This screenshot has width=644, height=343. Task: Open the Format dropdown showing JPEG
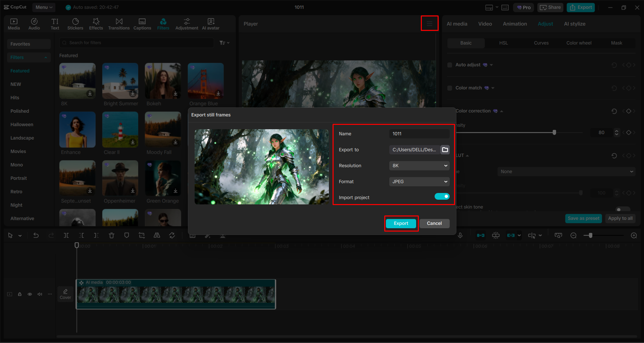pos(419,182)
